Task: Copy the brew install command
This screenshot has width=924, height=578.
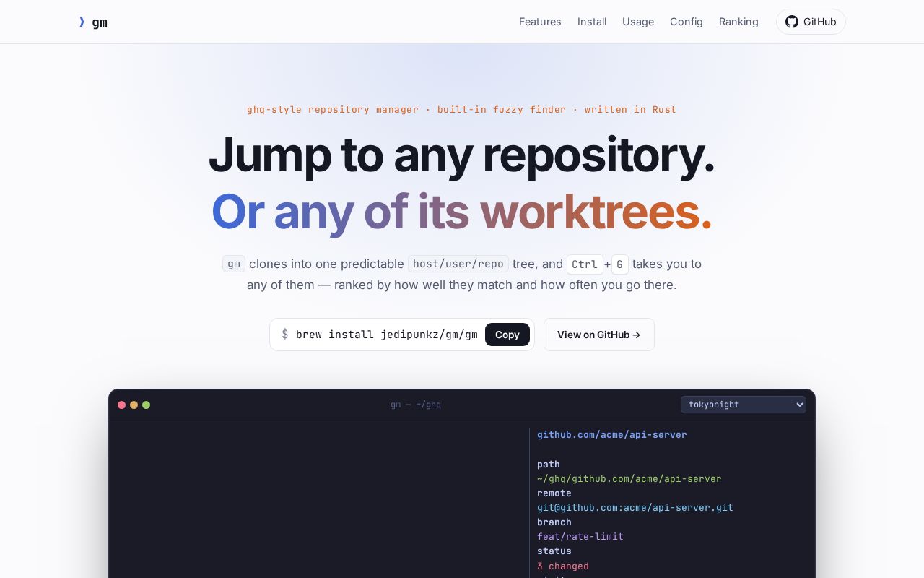Action: 507,335
